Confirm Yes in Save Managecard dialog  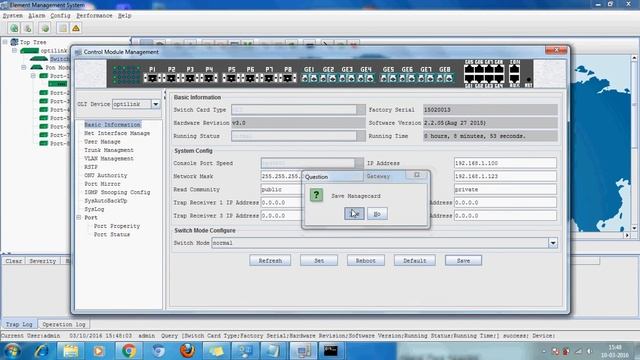pos(354,213)
